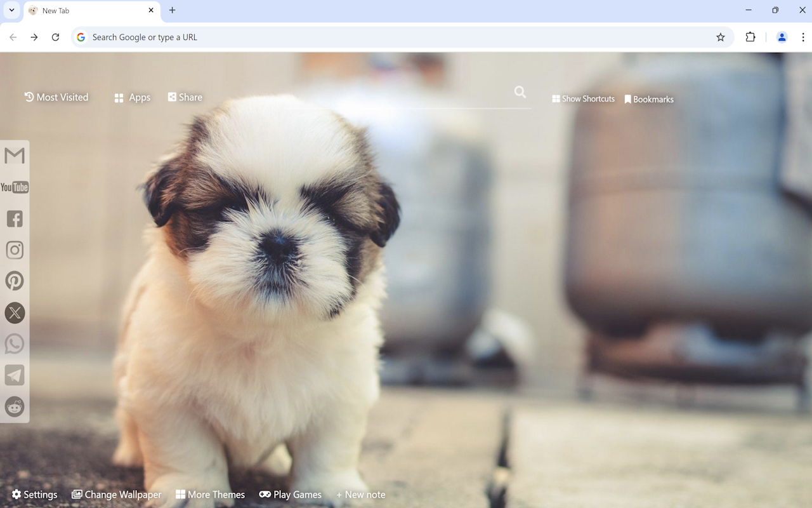Toggle the Bookmarks panel
The width and height of the screenshot is (812, 508).
tap(649, 98)
